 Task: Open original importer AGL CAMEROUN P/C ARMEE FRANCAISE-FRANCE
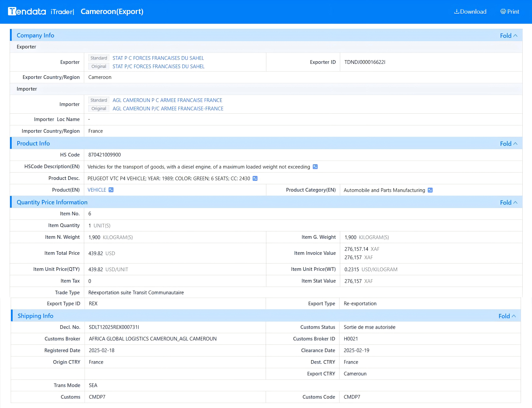tap(168, 108)
